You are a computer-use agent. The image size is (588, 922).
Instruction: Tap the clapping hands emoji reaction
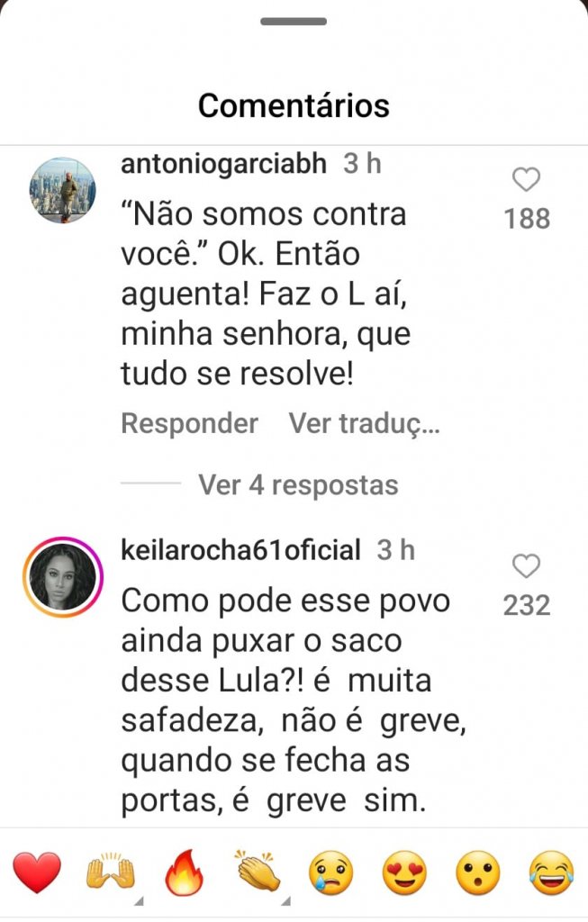point(258,871)
